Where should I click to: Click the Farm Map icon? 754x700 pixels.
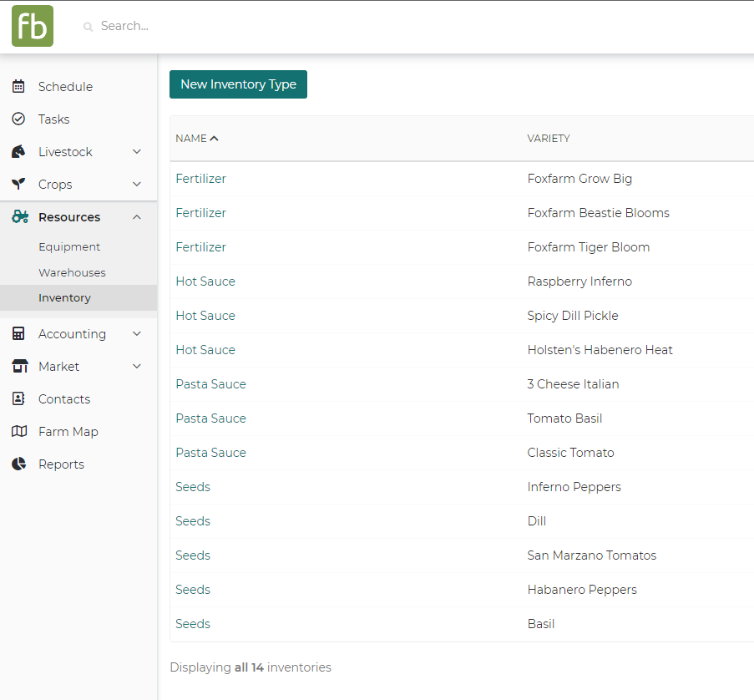(x=18, y=432)
